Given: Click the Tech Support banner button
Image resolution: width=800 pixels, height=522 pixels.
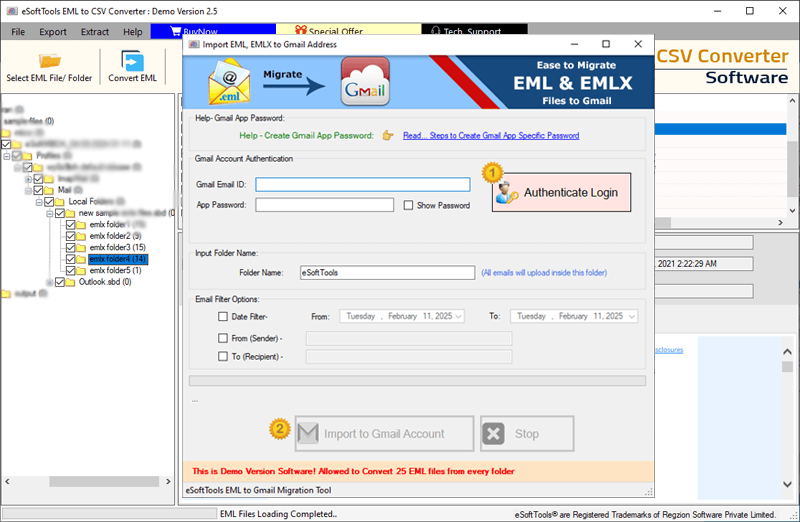Looking at the screenshot, I should point(474,31).
